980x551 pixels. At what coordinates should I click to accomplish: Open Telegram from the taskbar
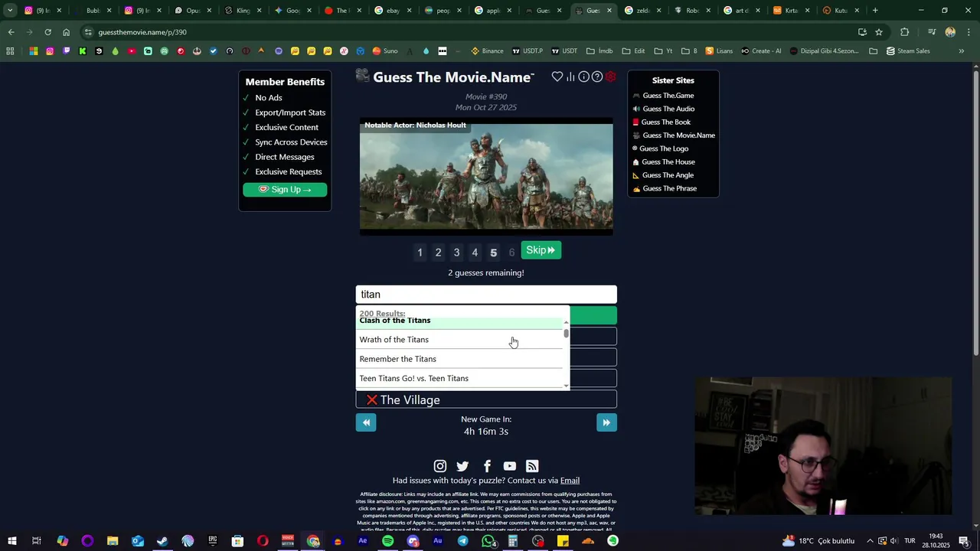point(463,541)
